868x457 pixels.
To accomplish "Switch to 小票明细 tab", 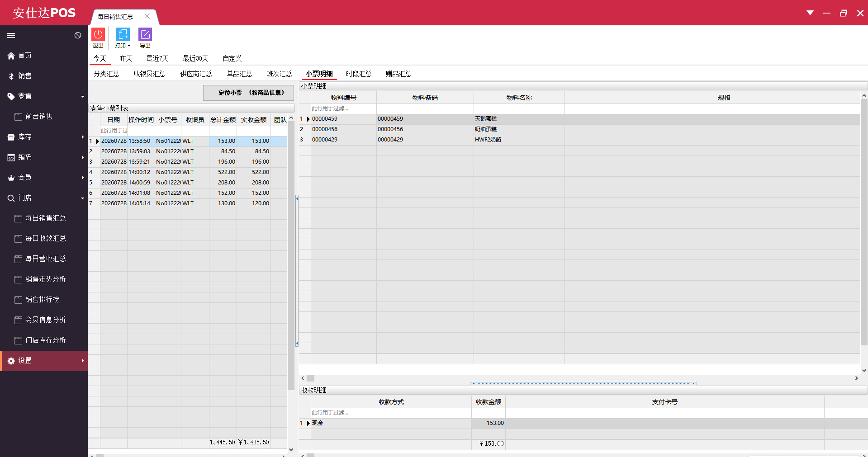I will point(319,74).
